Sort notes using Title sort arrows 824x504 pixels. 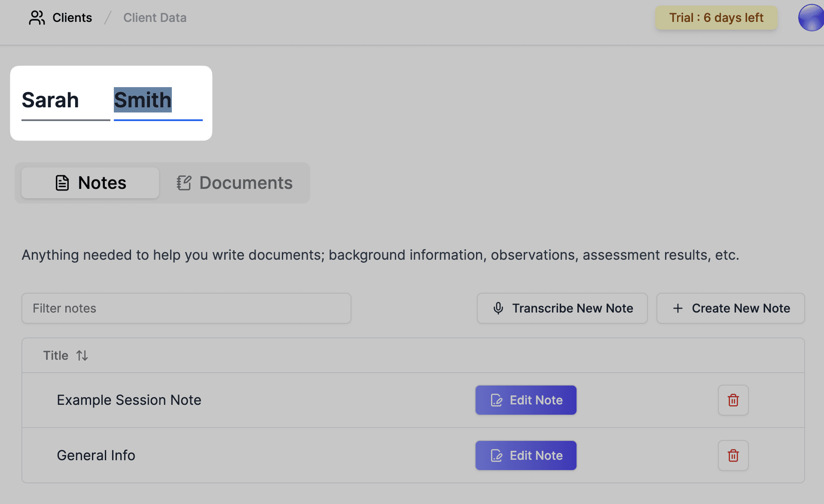pyautogui.click(x=82, y=355)
